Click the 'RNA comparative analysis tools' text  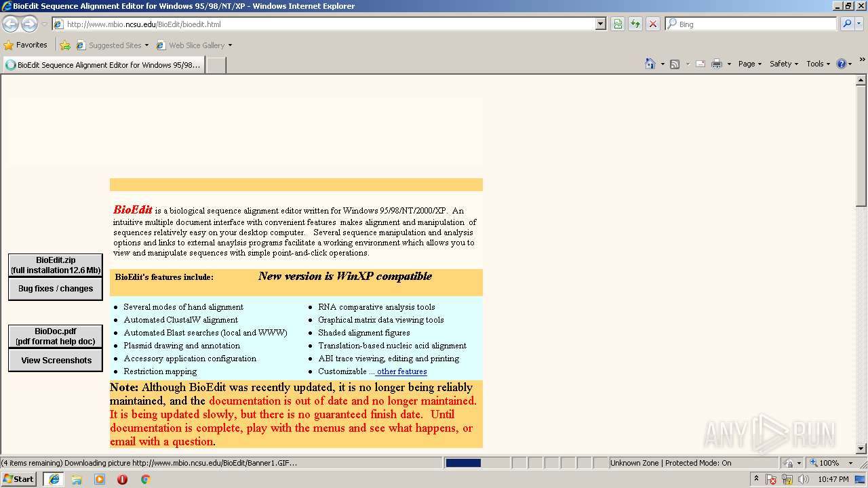point(376,307)
